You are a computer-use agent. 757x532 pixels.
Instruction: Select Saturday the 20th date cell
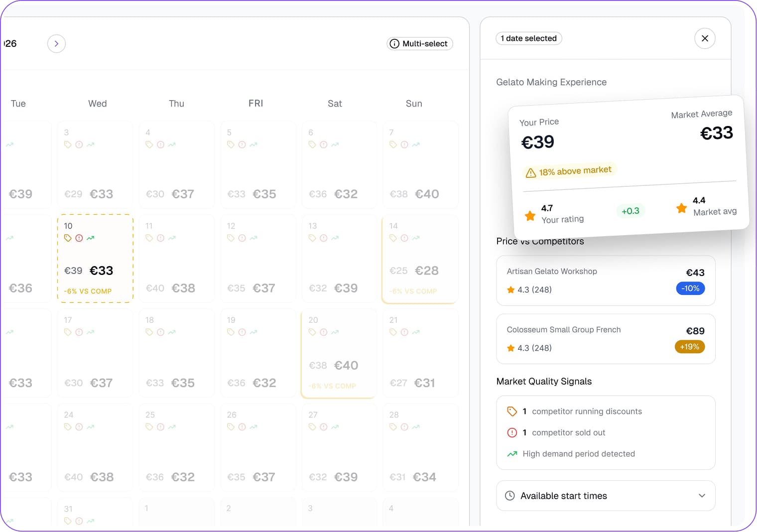coord(339,354)
